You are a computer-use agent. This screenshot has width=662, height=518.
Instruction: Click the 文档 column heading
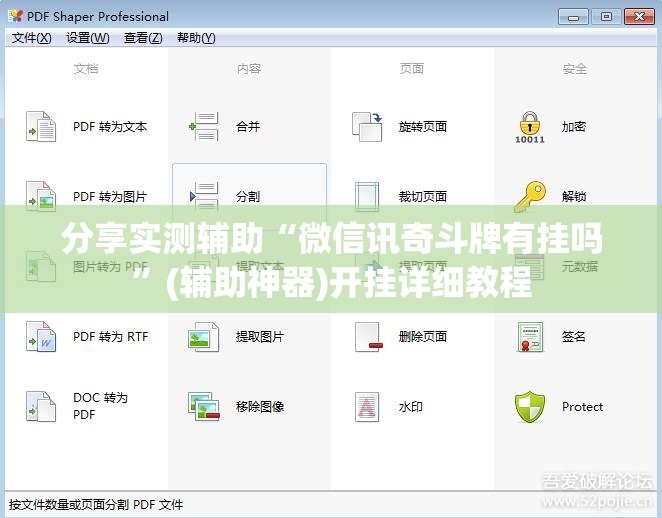point(86,68)
